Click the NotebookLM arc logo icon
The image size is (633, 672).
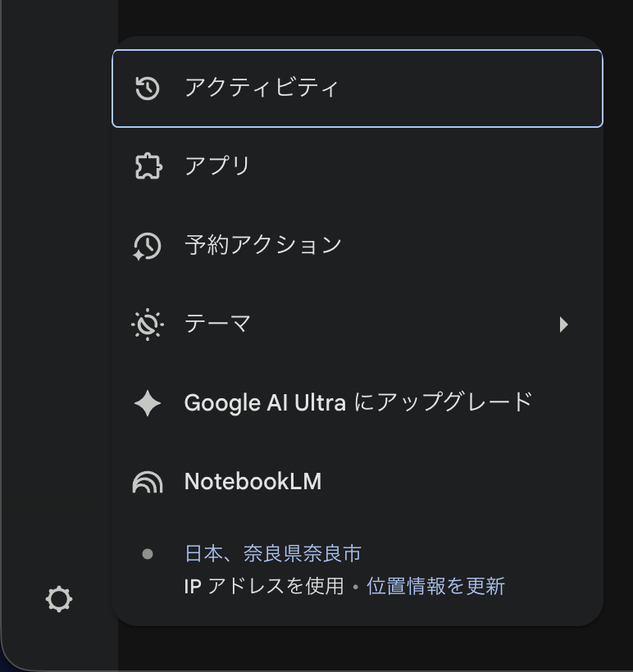148,482
